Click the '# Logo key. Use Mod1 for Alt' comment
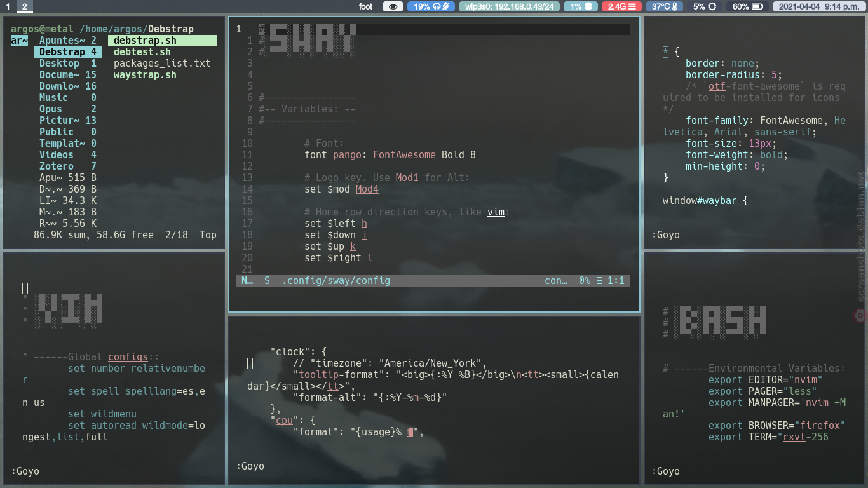 [387, 178]
